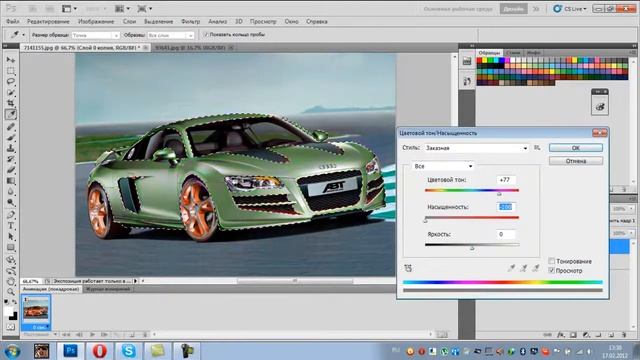640x360 pixels.
Task: Select the Brush tool
Action: (11, 138)
